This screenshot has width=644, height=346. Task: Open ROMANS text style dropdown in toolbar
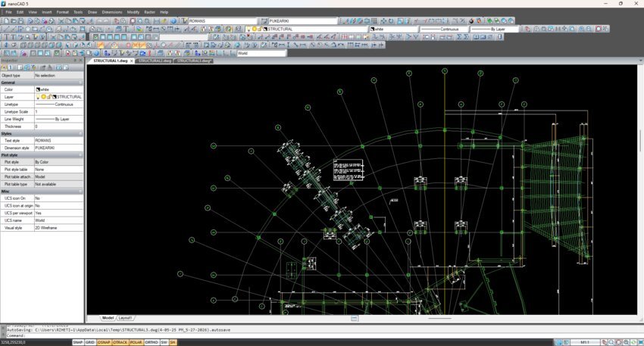223,21
